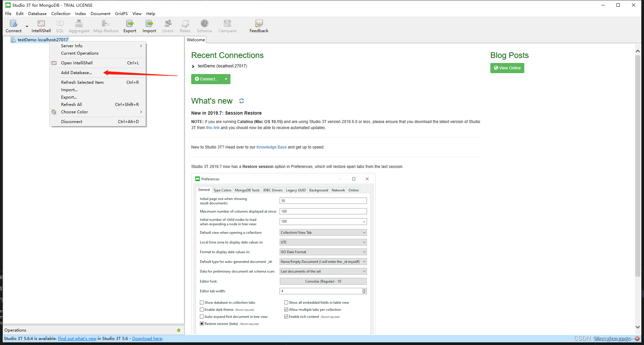Viewport: 644px width, 345px height.
Task: Click the green Operations panel arrow icon
Action: (179, 330)
